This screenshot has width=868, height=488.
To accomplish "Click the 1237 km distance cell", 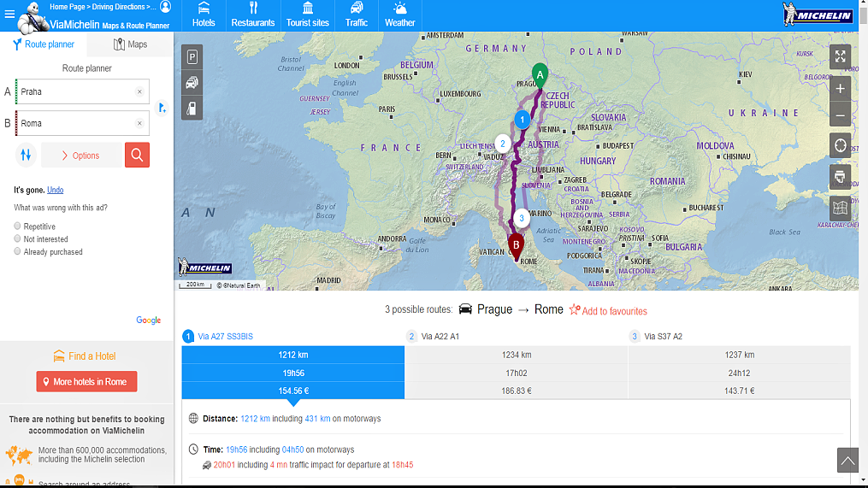I will click(x=739, y=356).
